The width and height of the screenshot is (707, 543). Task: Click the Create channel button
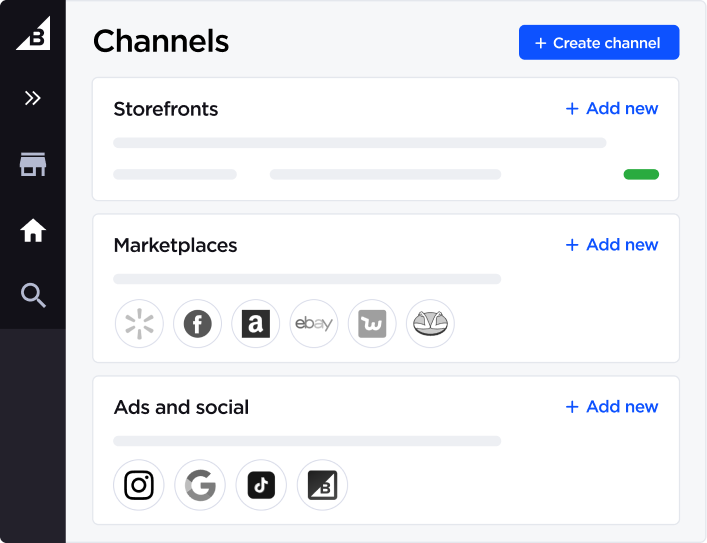599,42
